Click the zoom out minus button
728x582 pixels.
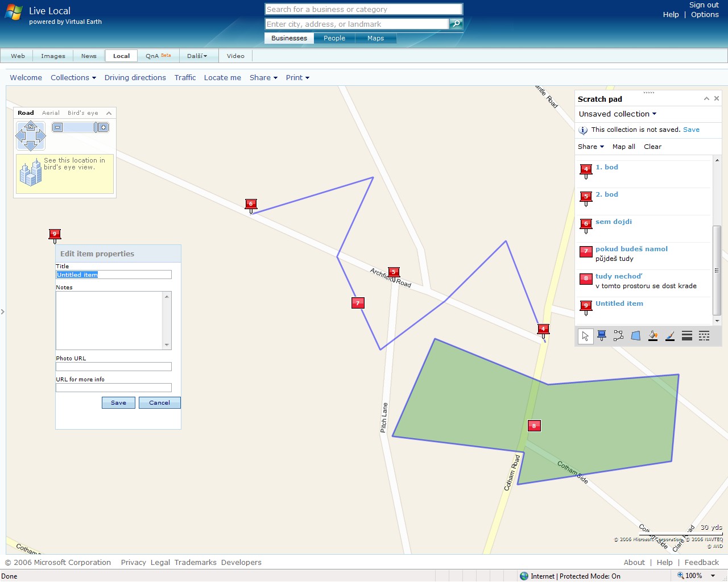click(x=57, y=127)
